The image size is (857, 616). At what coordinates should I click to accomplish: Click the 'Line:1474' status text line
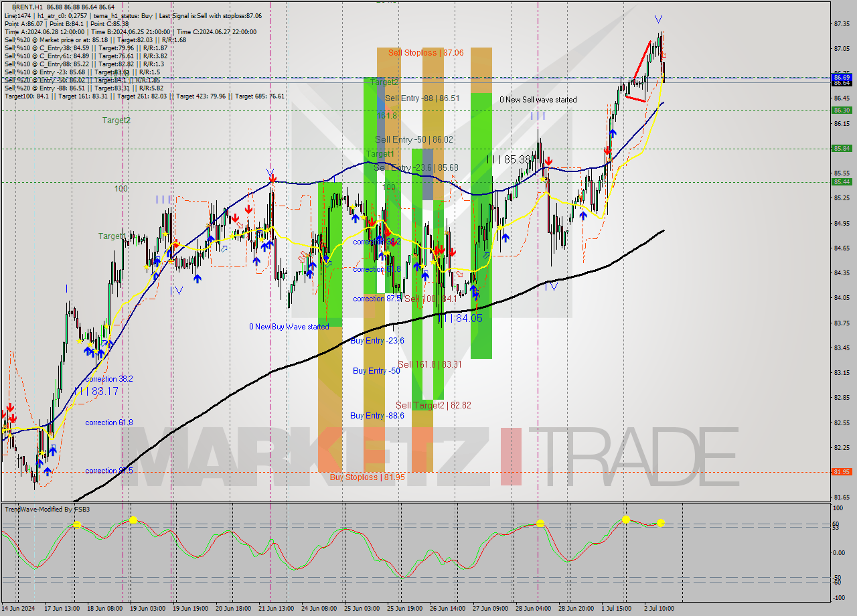(133, 15)
